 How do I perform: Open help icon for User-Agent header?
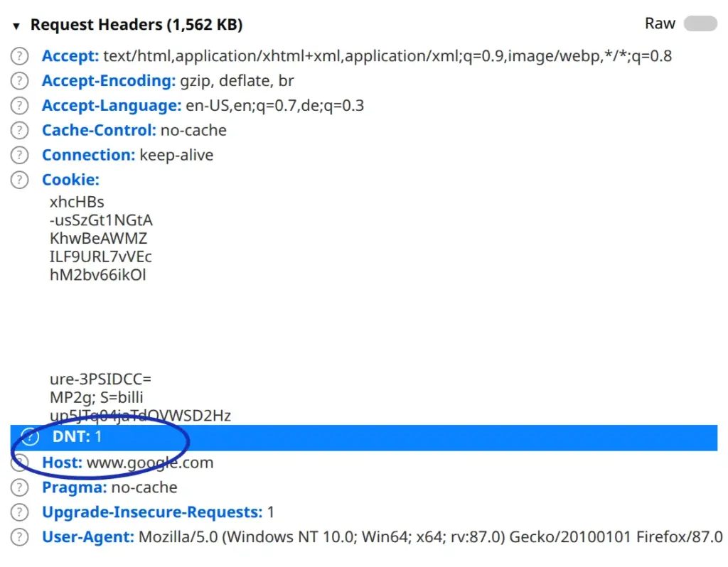19,537
